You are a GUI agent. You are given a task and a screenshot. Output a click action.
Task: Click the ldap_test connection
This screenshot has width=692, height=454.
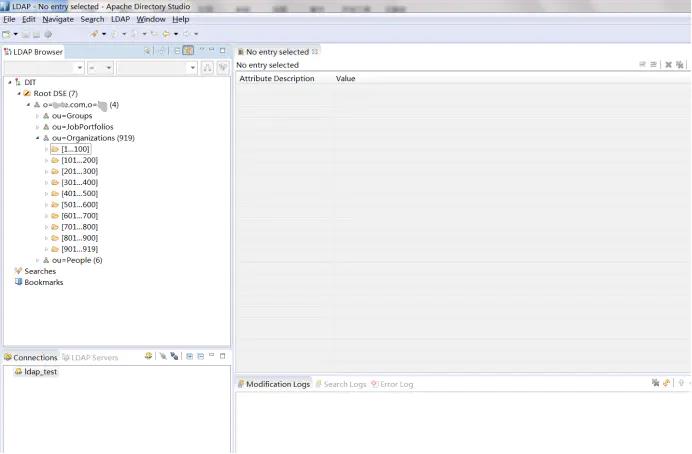click(41, 372)
